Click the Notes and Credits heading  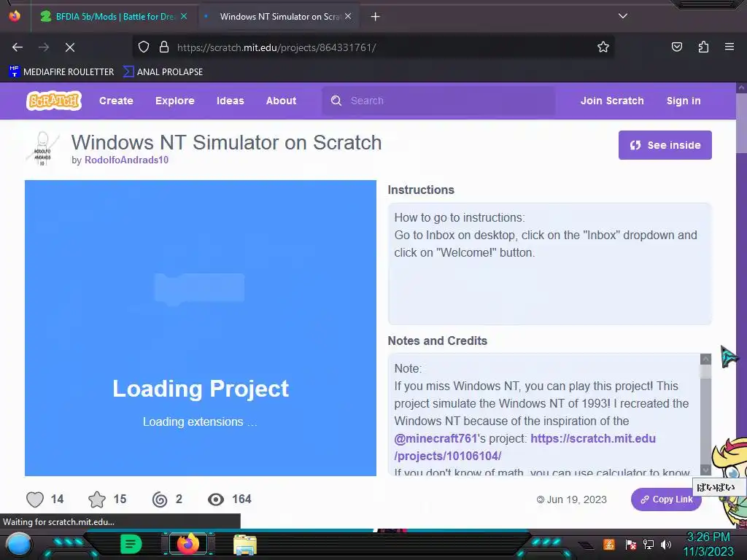(438, 341)
